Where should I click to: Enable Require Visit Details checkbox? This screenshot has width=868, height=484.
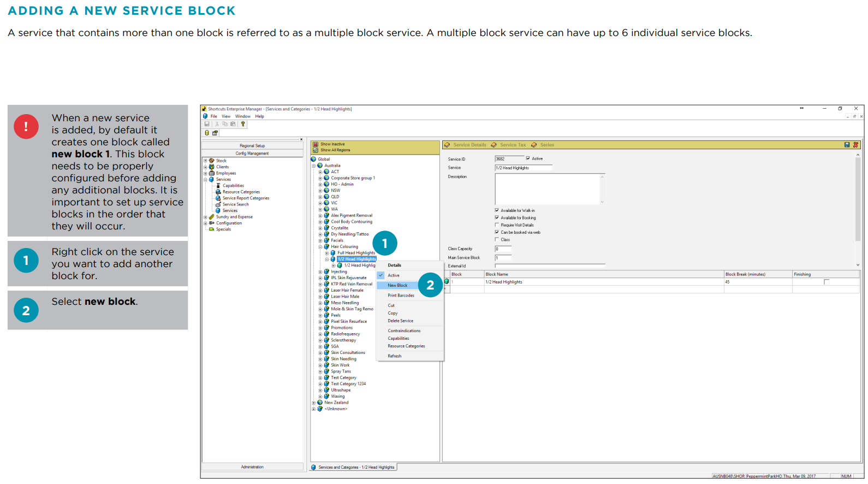(497, 225)
